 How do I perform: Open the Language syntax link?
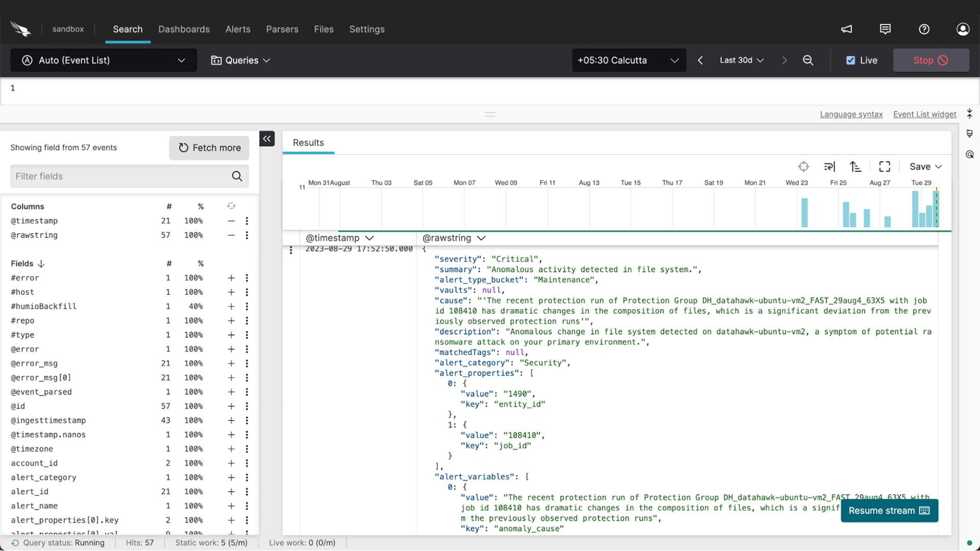(x=851, y=114)
